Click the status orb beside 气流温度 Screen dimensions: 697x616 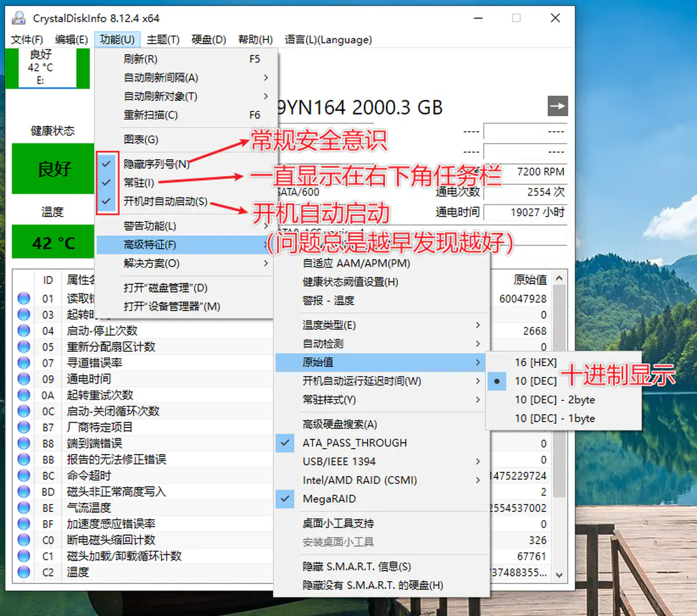pyautogui.click(x=24, y=508)
